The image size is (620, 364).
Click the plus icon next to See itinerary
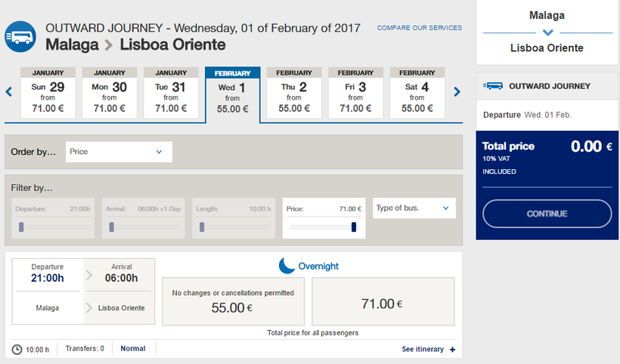452,349
